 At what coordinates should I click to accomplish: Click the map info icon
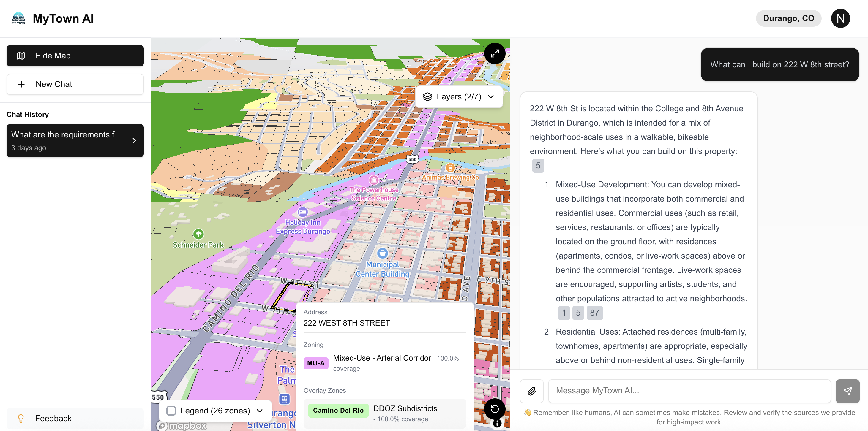[497, 424]
